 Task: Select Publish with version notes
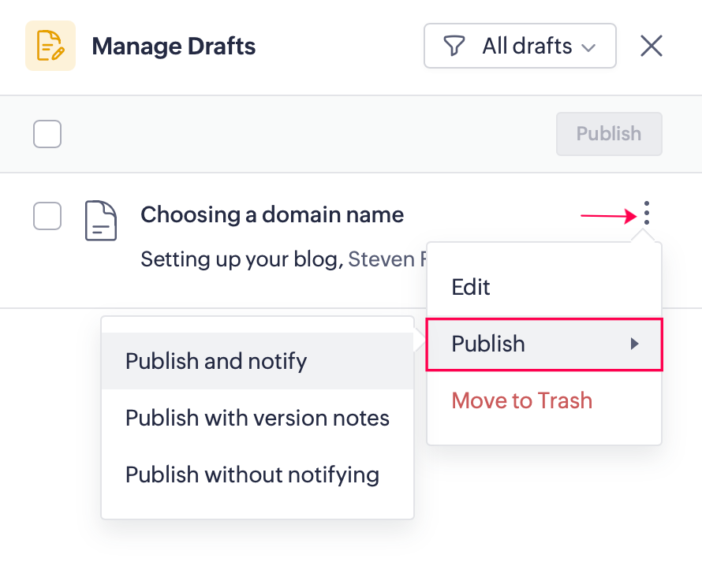(x=257, y=418)
